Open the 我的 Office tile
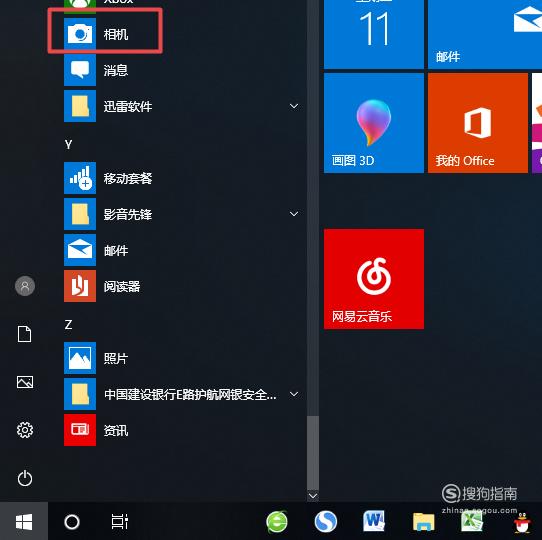The height and width of the screenshot is (540, 542). [478, 123]
